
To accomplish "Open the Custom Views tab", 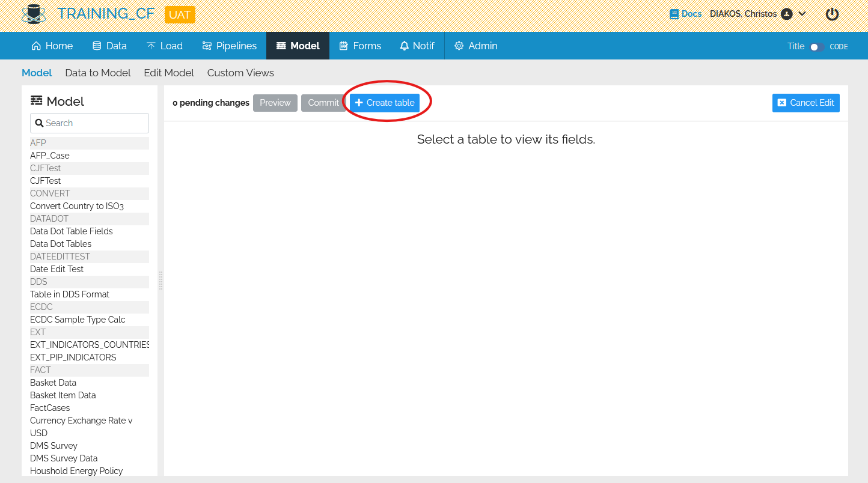I will coord(240,73).
